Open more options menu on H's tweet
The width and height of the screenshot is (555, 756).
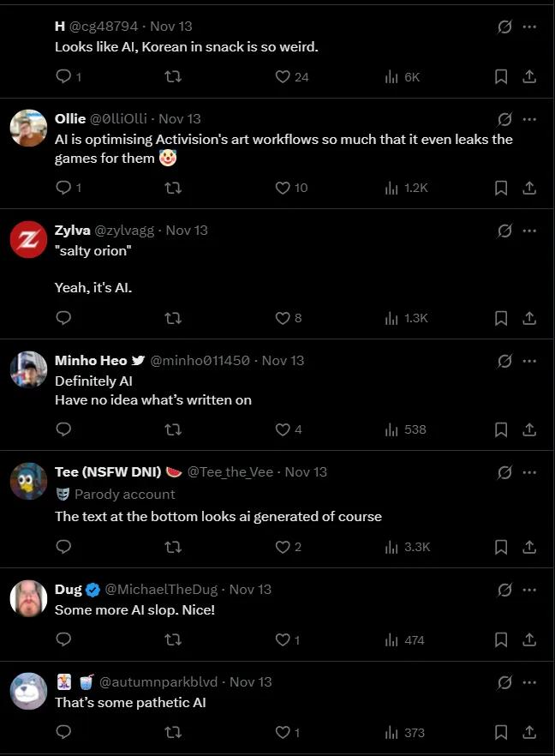pos(529,27)
